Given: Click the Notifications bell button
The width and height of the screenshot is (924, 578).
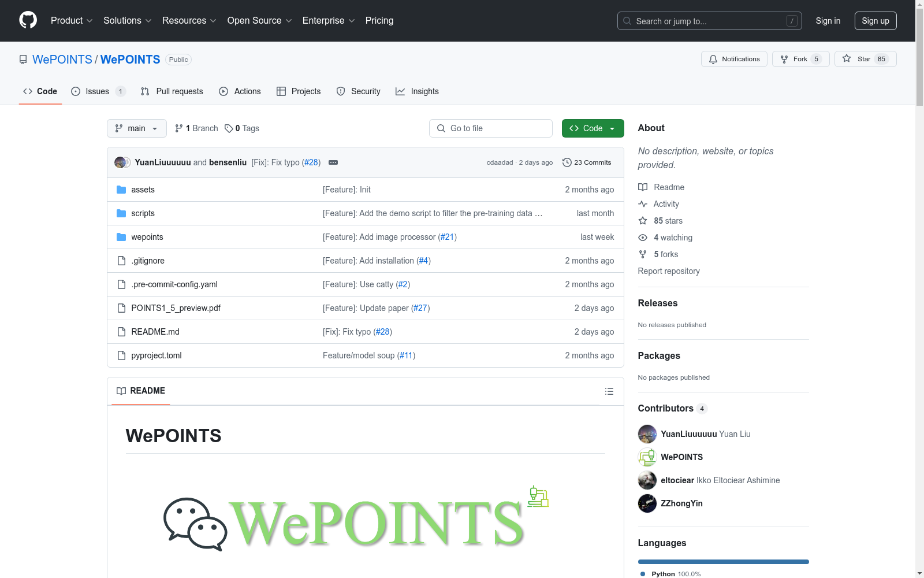Looking at the screenshot, I should (734, 59).
